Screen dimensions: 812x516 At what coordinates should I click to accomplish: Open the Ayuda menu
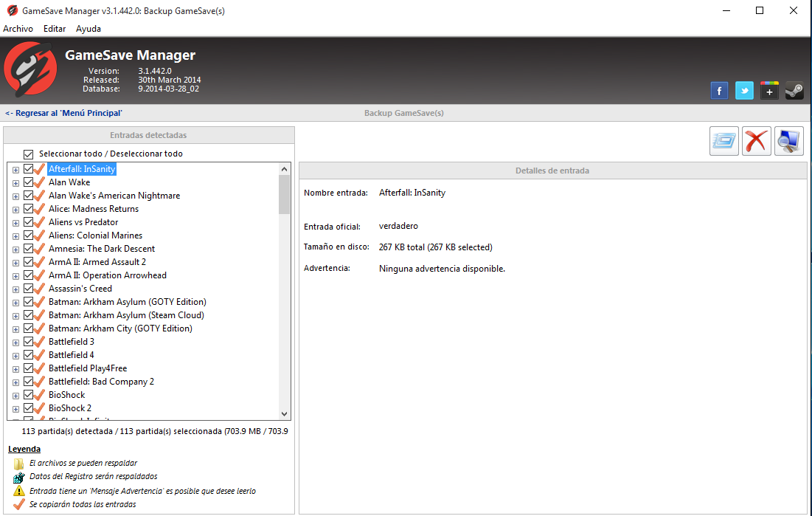pyautogui.click(x=89, y=29)
